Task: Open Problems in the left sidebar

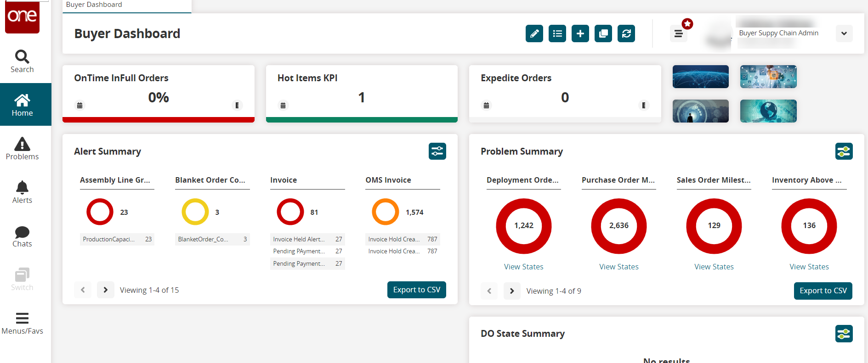Action: 22,149
